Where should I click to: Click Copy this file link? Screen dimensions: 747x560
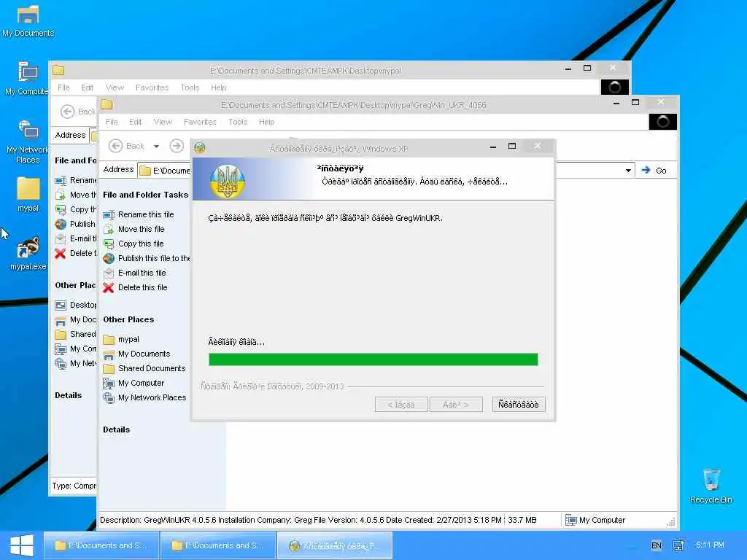[141, 244]
